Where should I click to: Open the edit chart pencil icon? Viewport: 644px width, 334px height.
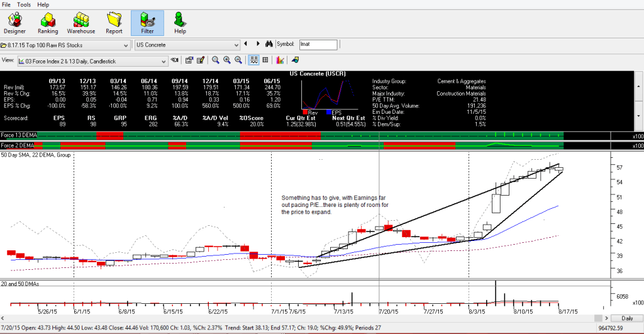click(x=201, y=60)
